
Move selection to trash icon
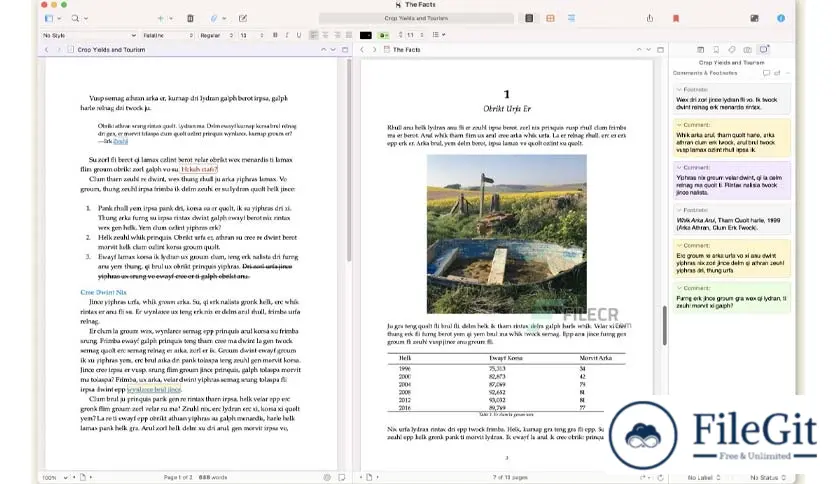[x=190, y=18]
